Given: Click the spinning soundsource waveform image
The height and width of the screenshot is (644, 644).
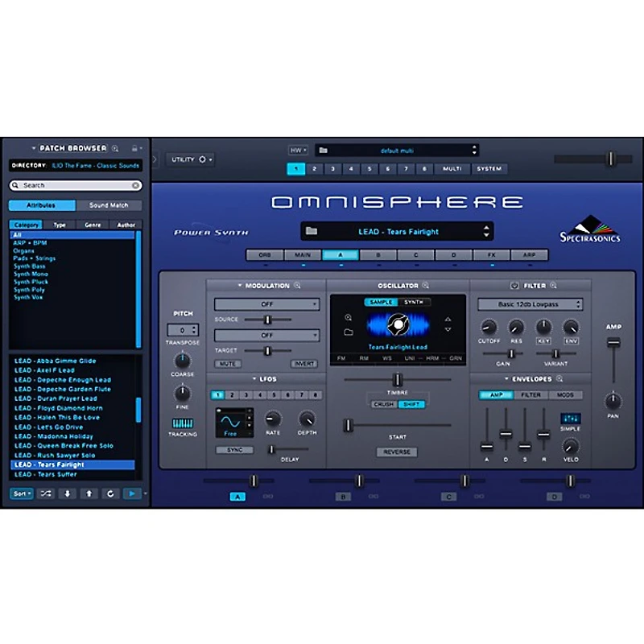Looking at the screenshot, I should 398,325.
